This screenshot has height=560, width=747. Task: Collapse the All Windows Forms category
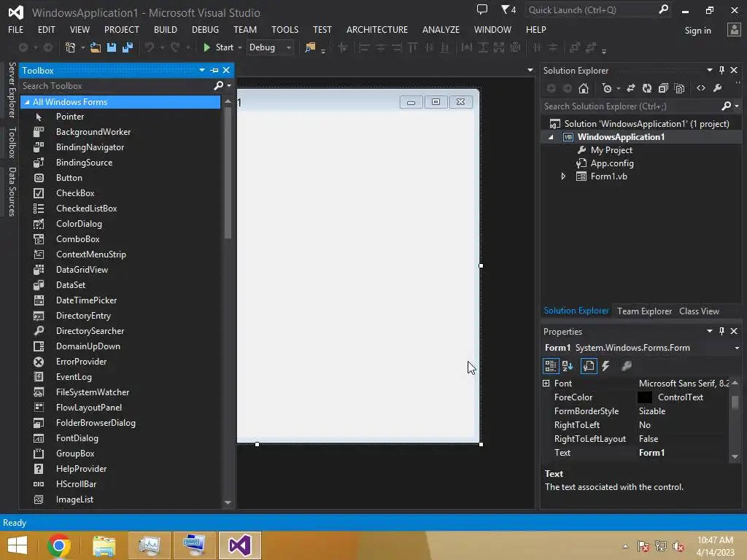(x=27, y=102)
